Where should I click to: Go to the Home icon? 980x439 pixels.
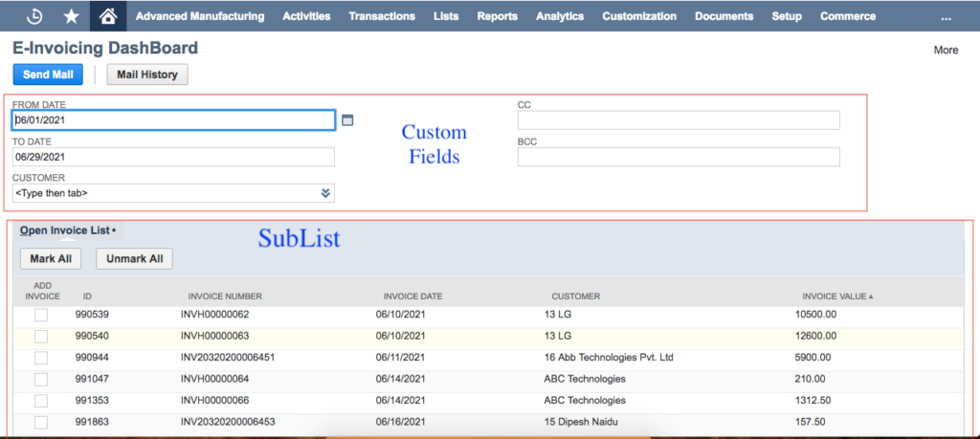click(x=108, y=16)
